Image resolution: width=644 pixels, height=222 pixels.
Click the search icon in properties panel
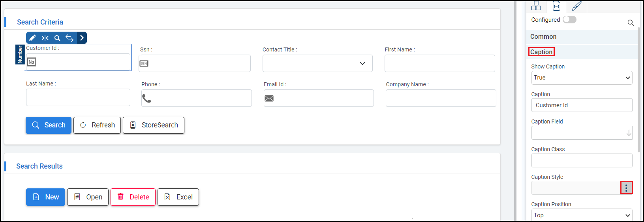coord(631,23)
